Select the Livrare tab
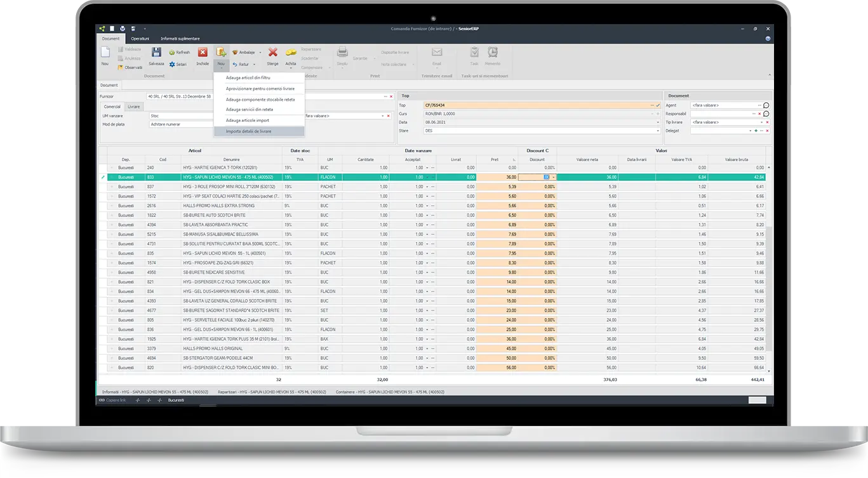 (133, 107)
